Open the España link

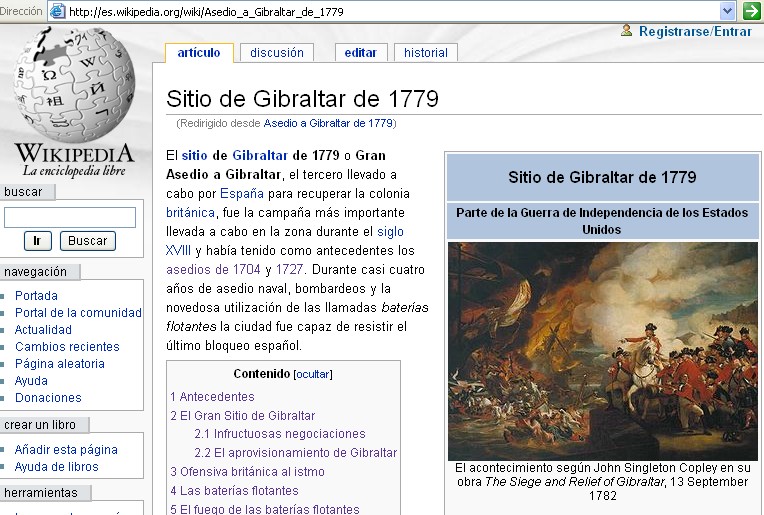[x=242, y=193]
